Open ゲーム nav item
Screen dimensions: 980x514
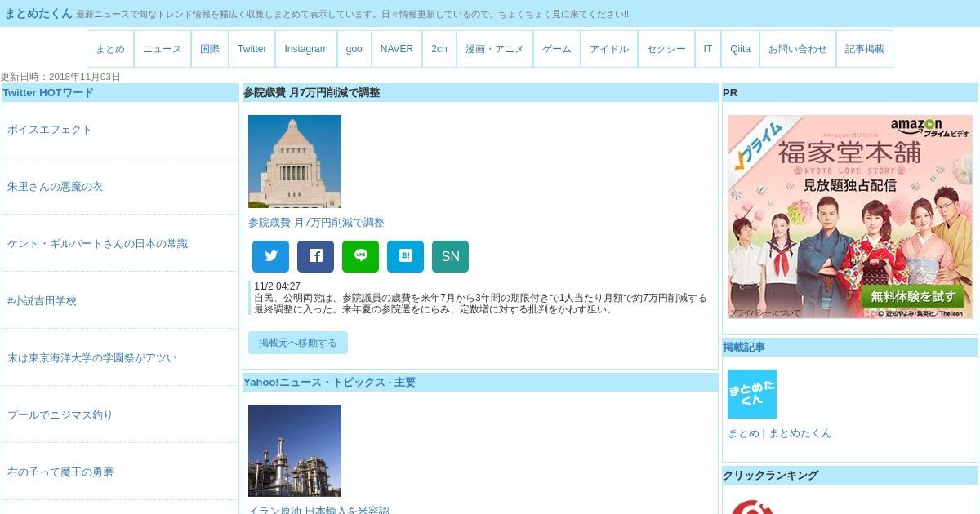[x=557, y=49]
